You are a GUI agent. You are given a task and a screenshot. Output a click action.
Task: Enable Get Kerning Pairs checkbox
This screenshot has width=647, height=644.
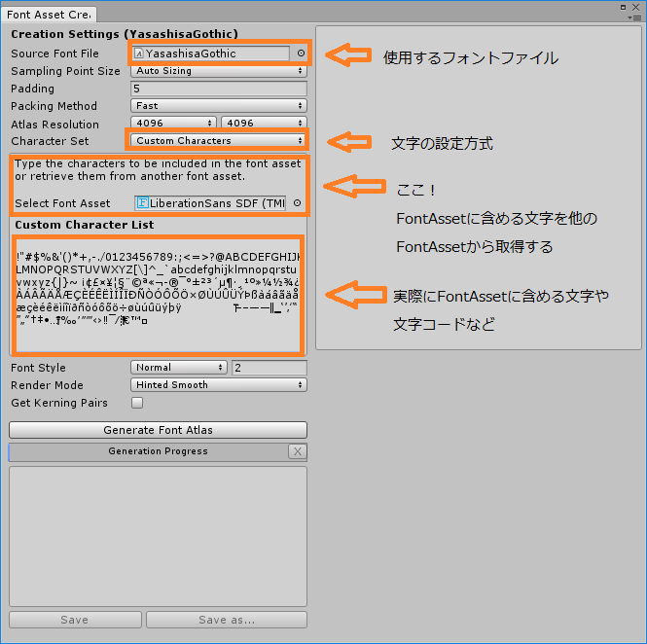click(x=137, y=403)
